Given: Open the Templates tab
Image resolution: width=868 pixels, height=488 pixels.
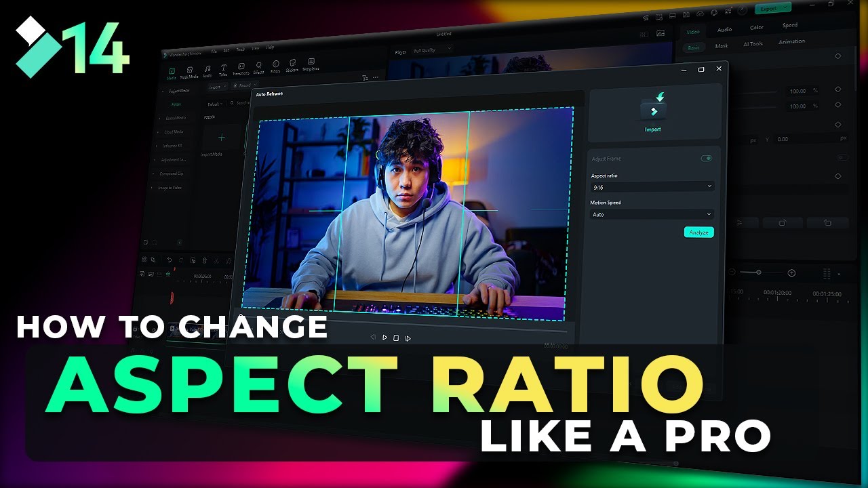Looking at the screenshot, I should [x=311, y=64].
